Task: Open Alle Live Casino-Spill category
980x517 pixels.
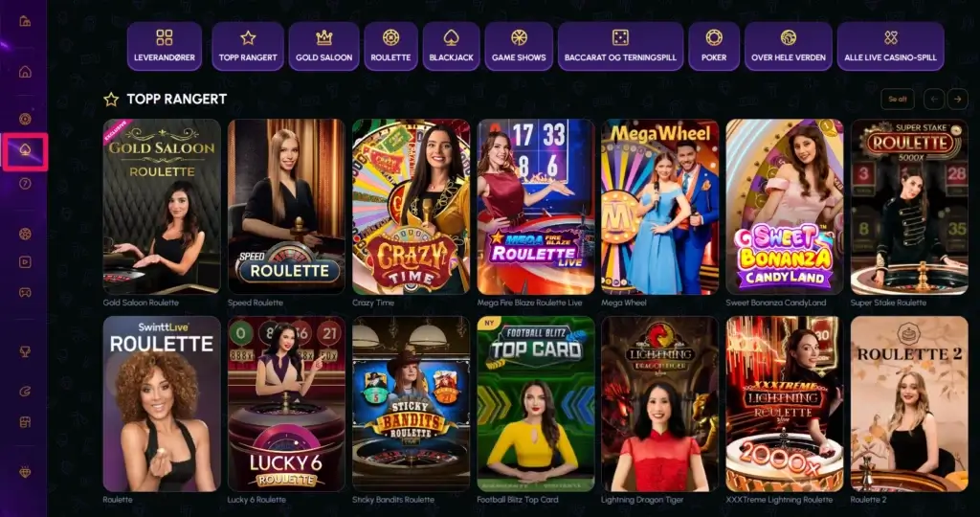Action: point(891,46)
